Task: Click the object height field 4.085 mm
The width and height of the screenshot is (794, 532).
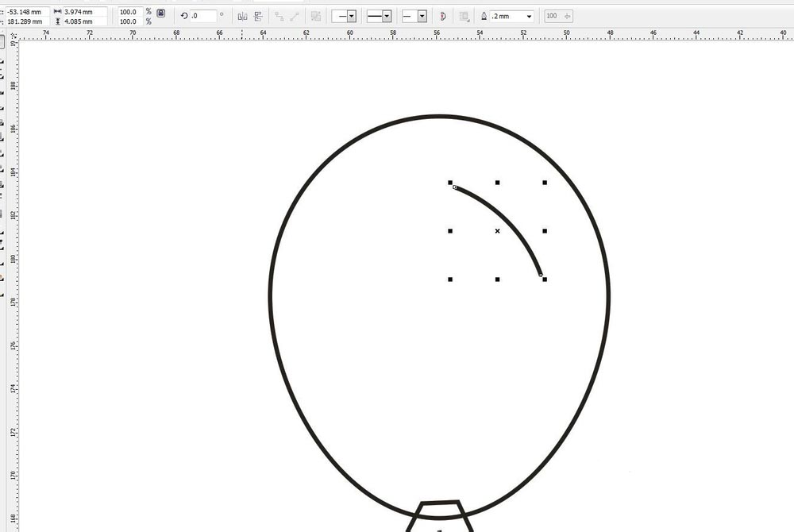Action: click(x=85, y=21)
